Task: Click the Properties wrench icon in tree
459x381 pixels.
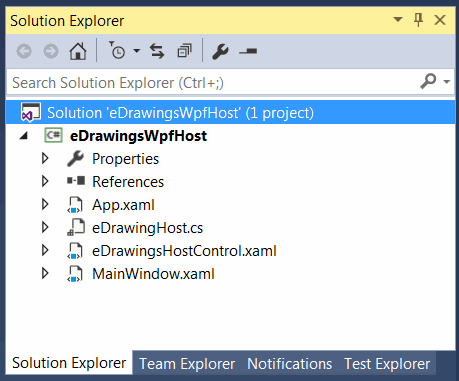Action: click(x=75, y=158)
